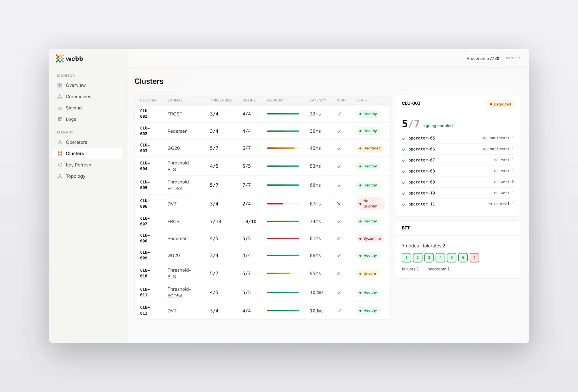This screenshot has width=578, height=392.
Task: Click the mainnet network label
Action: [x=513, y=58]
